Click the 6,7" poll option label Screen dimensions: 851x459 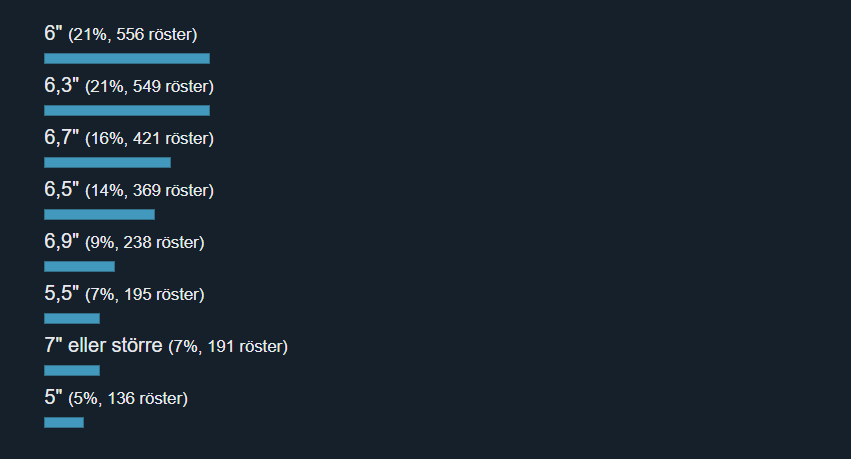point(61,138)
